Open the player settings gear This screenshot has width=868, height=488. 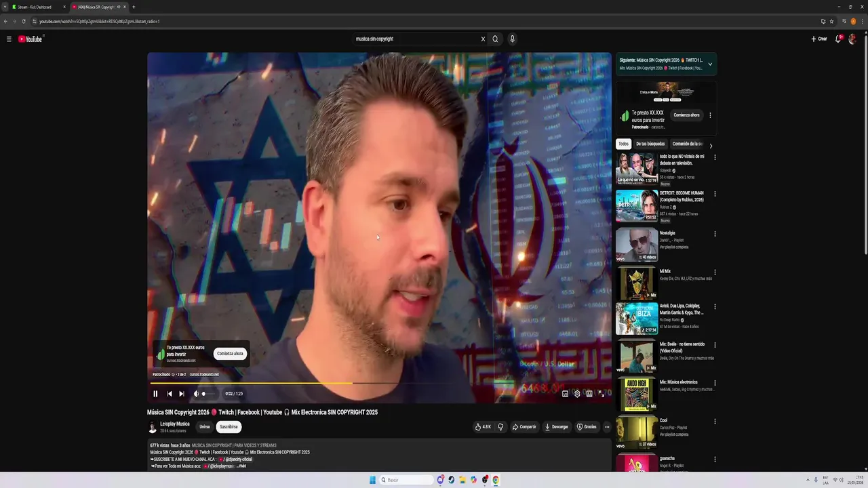(x=577, y=394)
